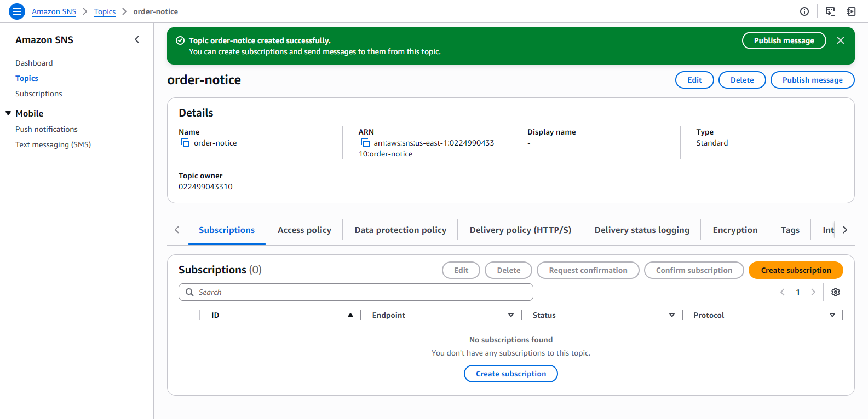Image resolution: width=868 pixels, height=419 pixels.
Task: Click the Type value Standard
Action: tap(712, 143)
